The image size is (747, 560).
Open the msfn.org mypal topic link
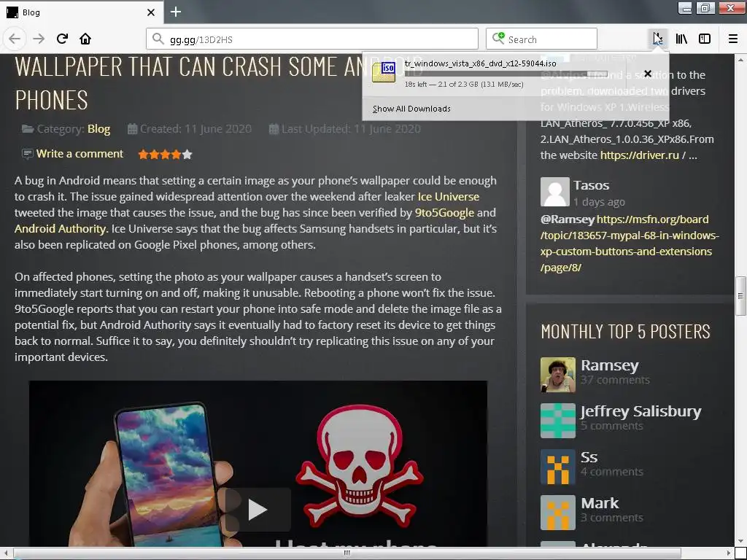click(x=630, y=244)
